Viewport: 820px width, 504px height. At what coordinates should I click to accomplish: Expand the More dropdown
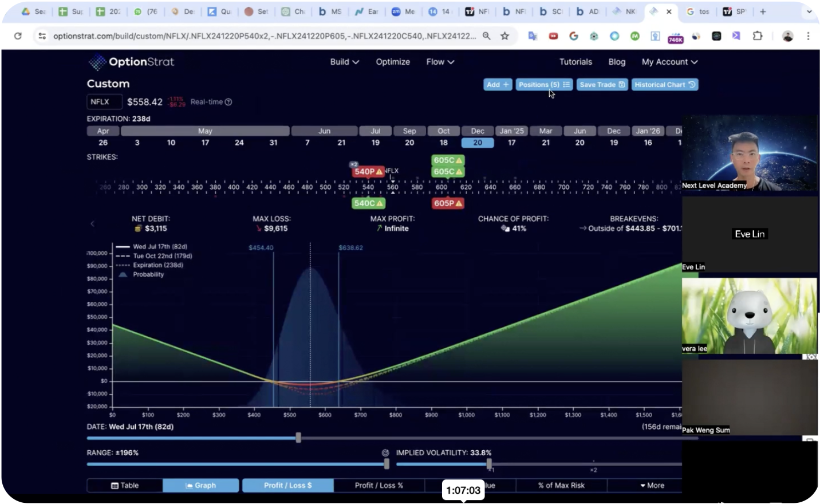pyautogui.click(x=652, y=485)
